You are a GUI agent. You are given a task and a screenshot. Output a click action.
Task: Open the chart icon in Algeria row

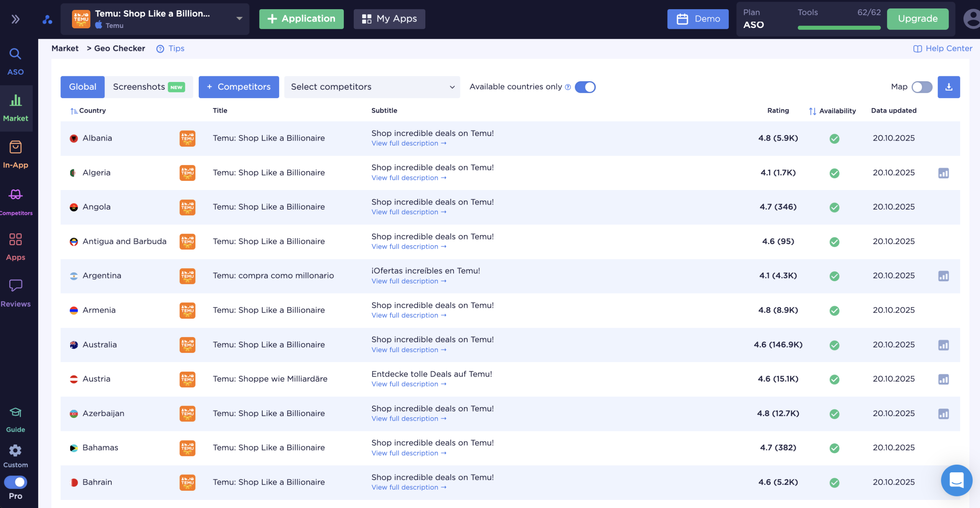943,173
